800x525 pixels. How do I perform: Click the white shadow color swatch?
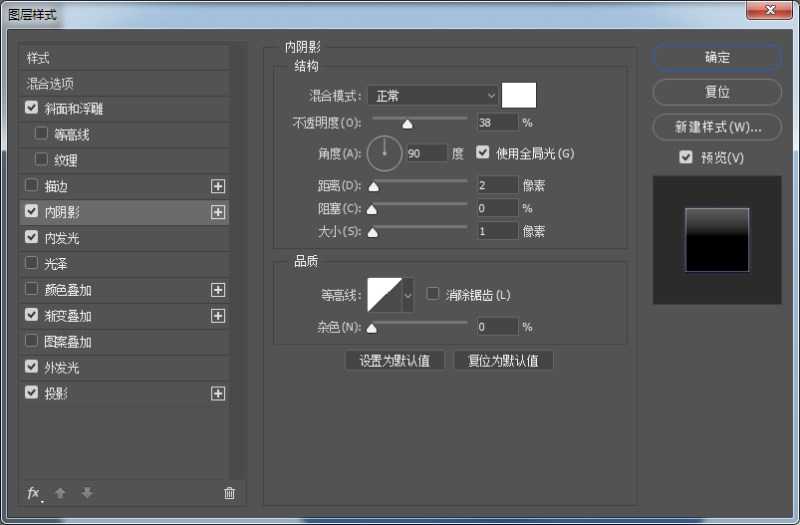[519, 95]
